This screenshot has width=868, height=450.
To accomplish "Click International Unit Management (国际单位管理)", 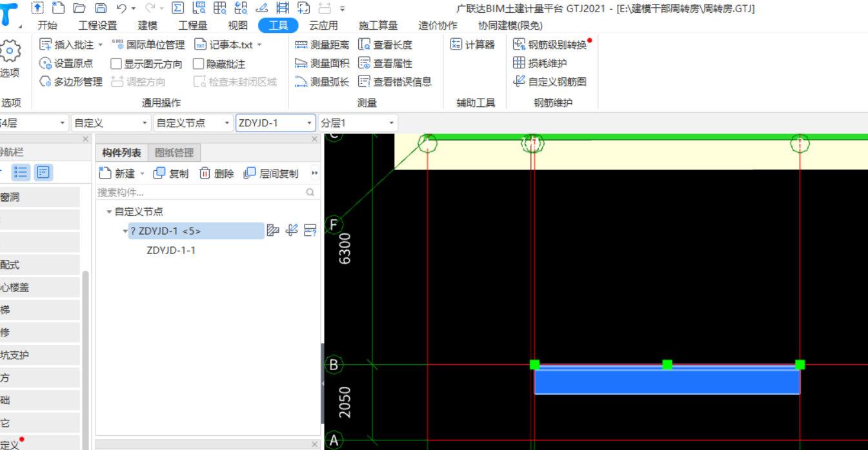I will (x=148, y=45).
